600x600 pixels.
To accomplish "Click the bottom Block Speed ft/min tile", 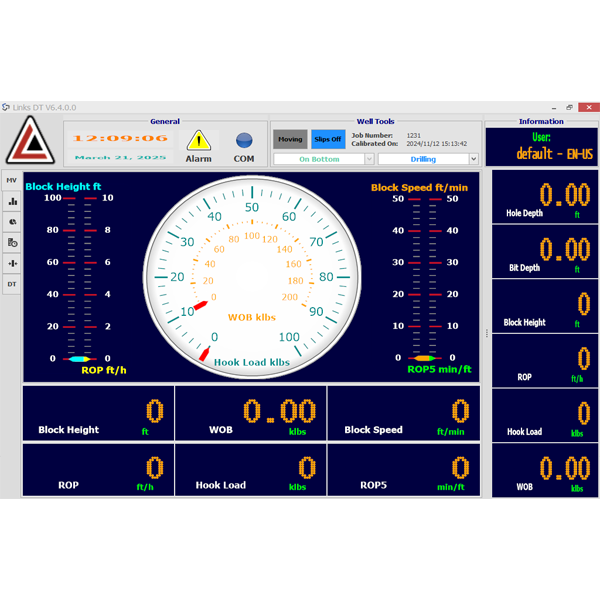I will click(404, 413).
